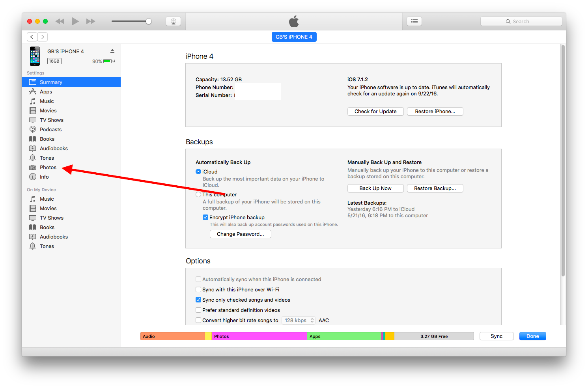
Task: Open the Info icon
Action: [x=33, y=177]
